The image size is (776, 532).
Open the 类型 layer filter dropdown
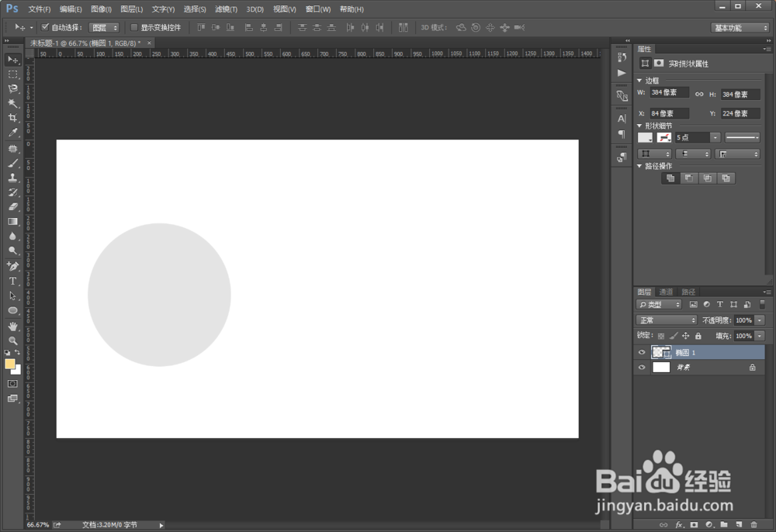(x=659, y=305)
